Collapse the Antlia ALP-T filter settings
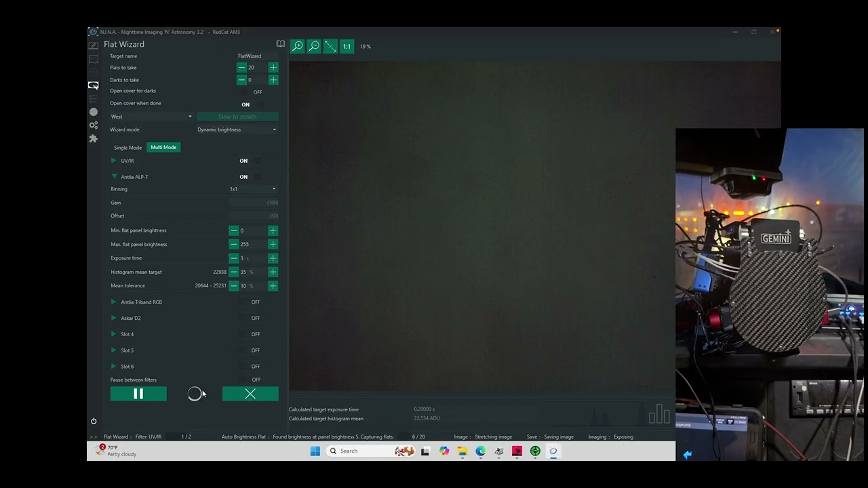 pos(114,176)
